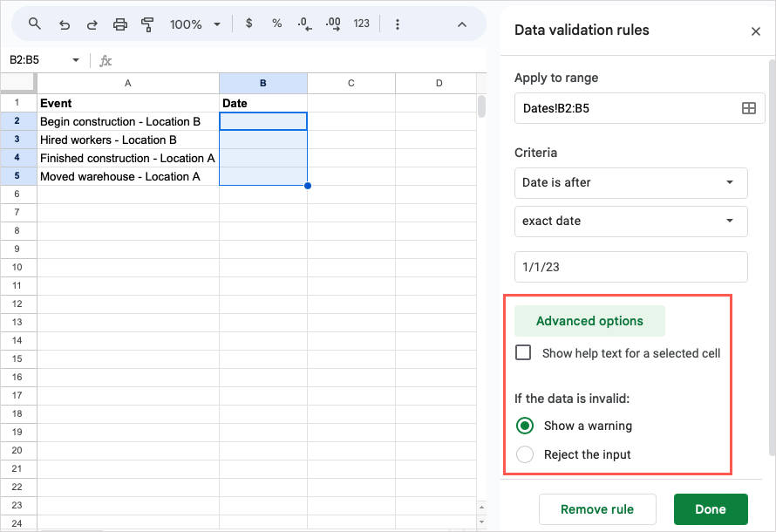Select the Paint format tool
Image resolution: width=776 pixels, height=532 pixels.
tap(147, 24)
